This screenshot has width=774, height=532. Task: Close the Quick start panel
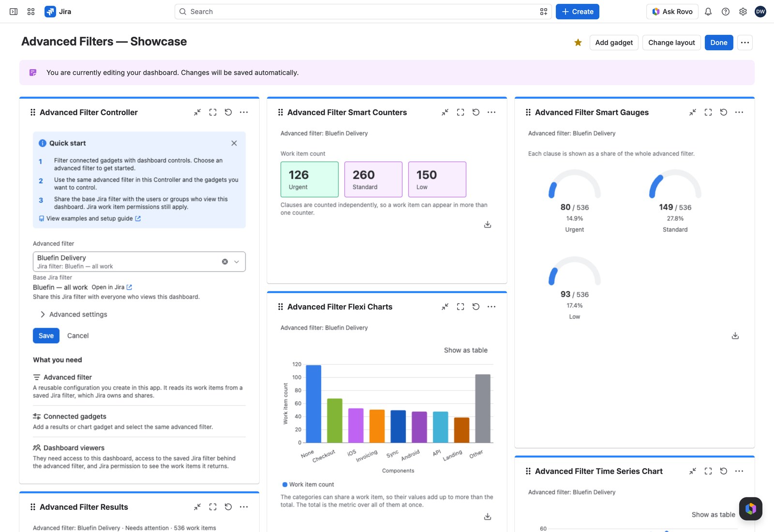(234, 143)
